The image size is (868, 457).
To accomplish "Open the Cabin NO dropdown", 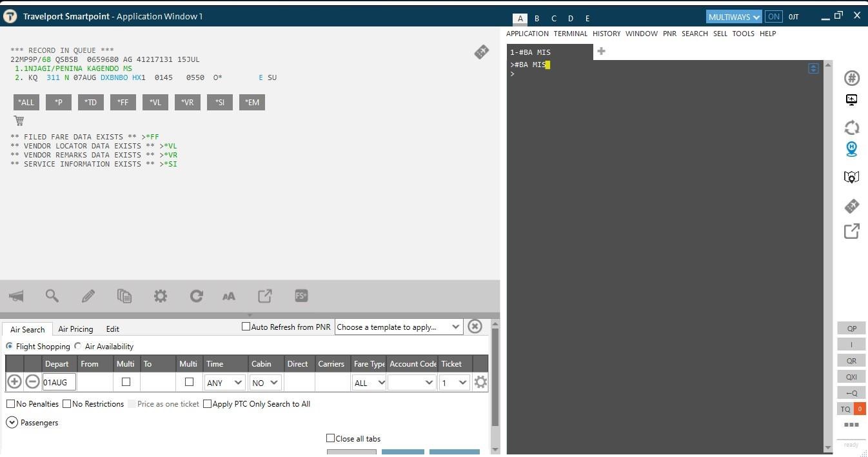I will coord(265,383).
